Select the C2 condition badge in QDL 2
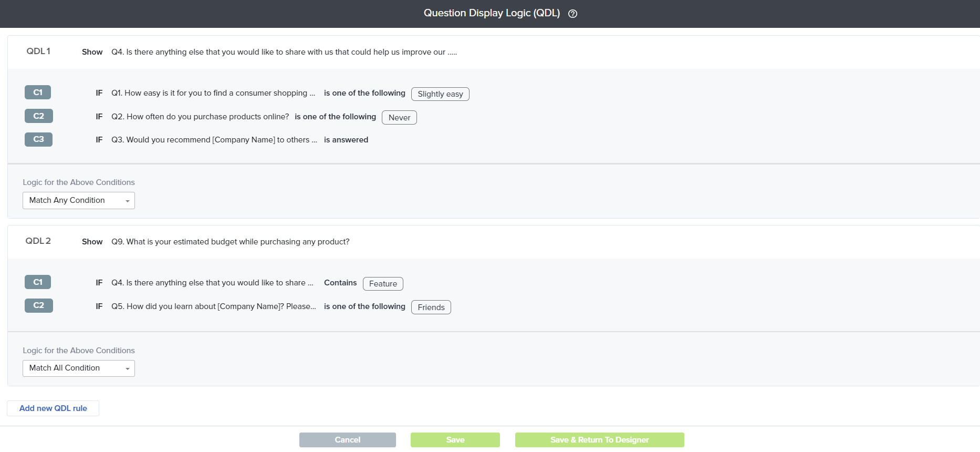The height and width of the screenshot is (452, 980). coord(38,305)
